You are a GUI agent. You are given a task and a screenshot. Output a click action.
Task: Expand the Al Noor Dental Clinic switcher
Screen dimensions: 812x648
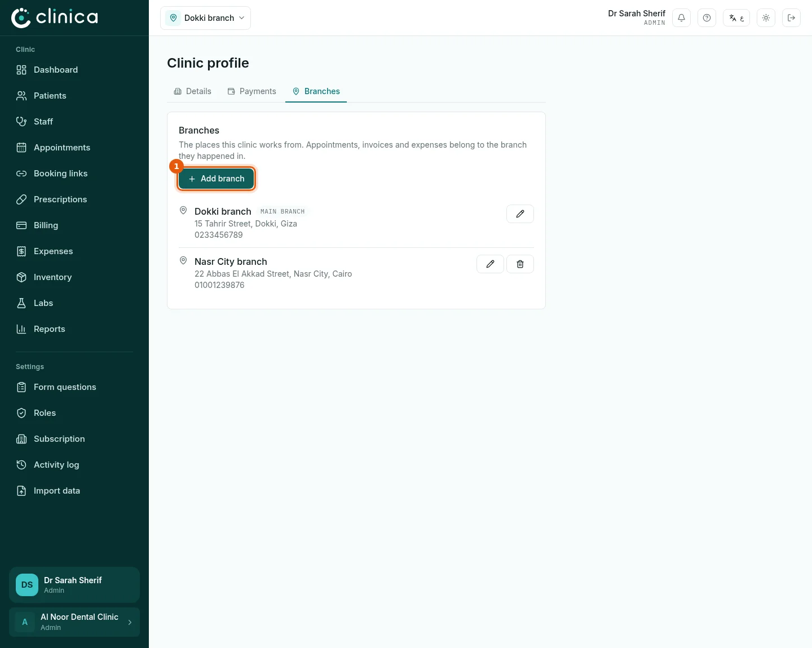(74, 622)
